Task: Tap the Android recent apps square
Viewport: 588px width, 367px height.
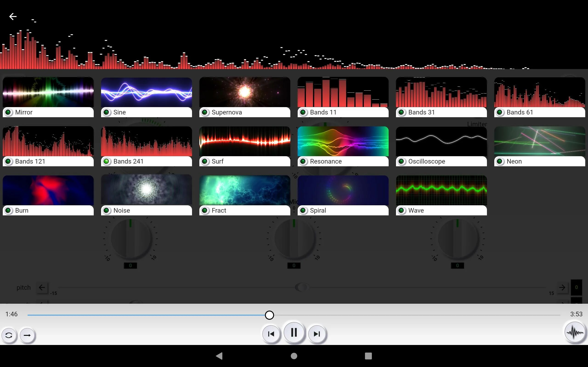Action: (368, 356)
